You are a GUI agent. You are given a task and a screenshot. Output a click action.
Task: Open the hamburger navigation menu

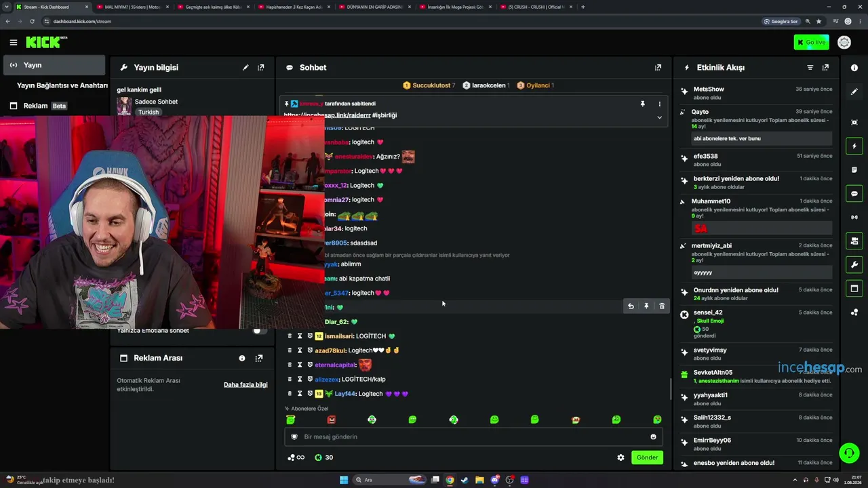coord(14,43)
